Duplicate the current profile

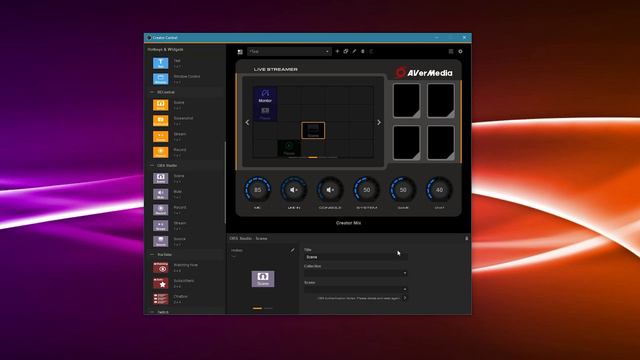coord(346,51)
